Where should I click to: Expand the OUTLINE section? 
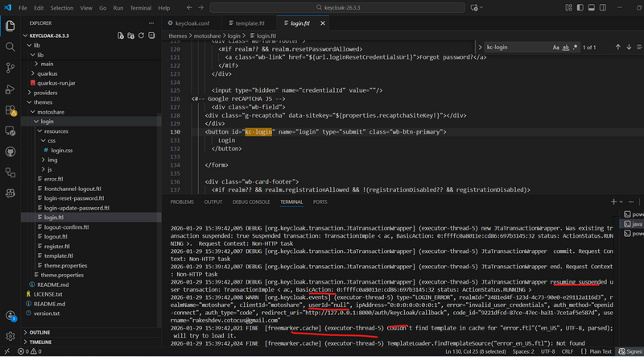[40, 332]
